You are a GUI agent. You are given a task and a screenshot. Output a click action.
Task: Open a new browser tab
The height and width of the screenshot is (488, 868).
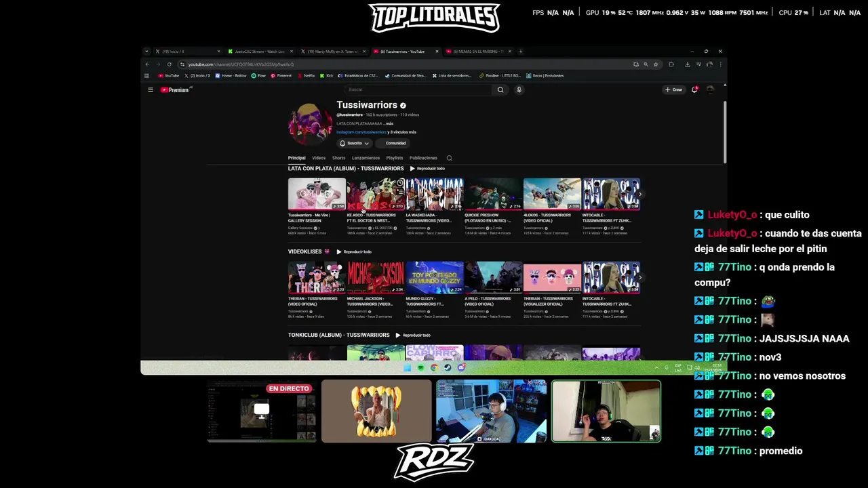[521, 52]
